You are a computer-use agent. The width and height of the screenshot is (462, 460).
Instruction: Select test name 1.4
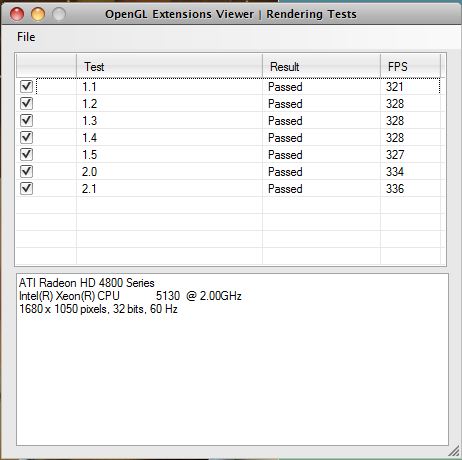click(89, 138)
